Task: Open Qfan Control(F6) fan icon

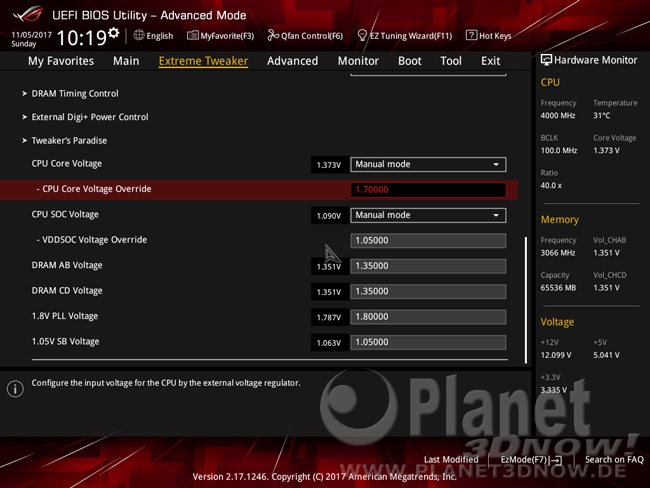Action: tap(273, 36)
